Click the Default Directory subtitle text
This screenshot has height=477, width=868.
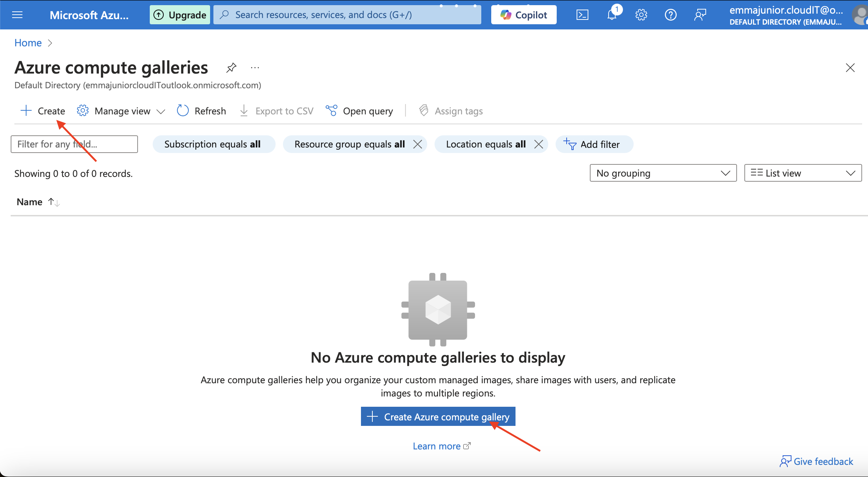(x=138, y=85)
